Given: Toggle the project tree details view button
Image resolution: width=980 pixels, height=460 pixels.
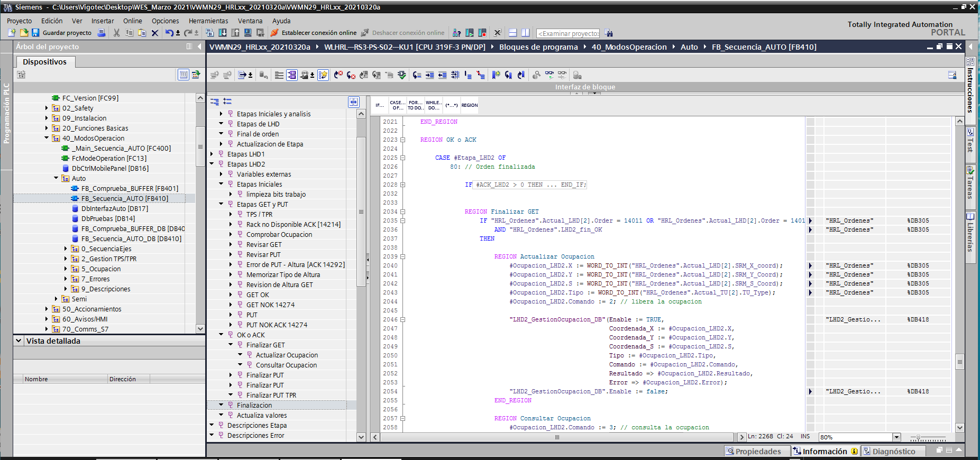Looking at the screenshot, I should pos(183,75).
